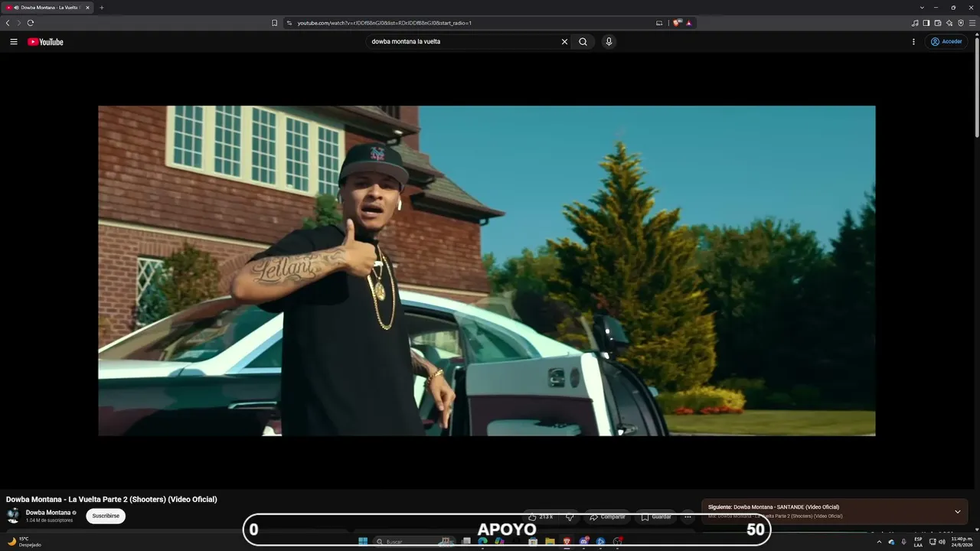Viewport: 980px width, 551px height.
Task: Open the Brave Wallet icon
Action: click(938, 23)
